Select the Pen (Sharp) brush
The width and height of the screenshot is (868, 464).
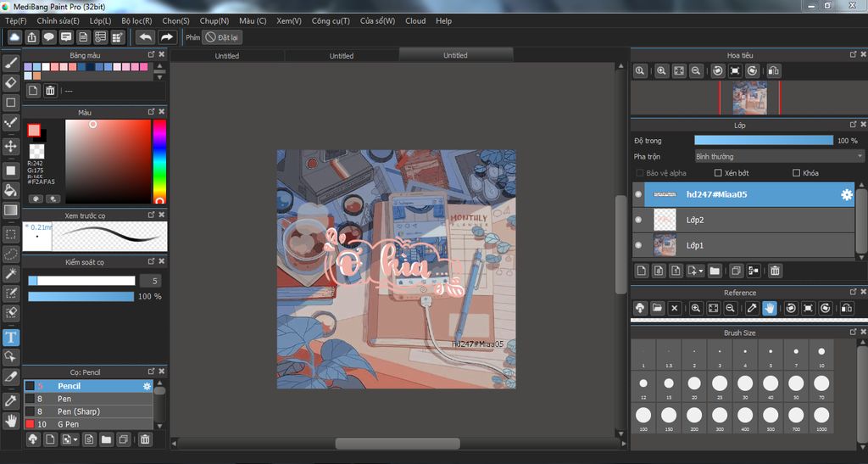88,411
